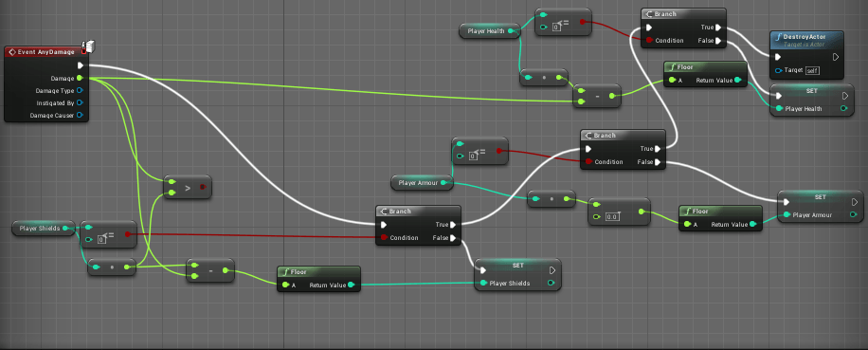
Task: Click the False output pin of the armour Branch
Action: [x=657, y=162]
